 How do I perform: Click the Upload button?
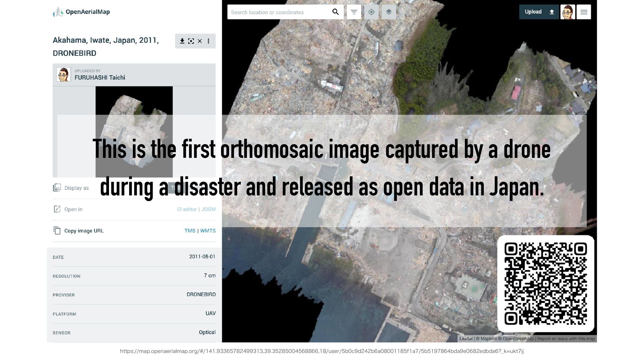click(539, 12)
